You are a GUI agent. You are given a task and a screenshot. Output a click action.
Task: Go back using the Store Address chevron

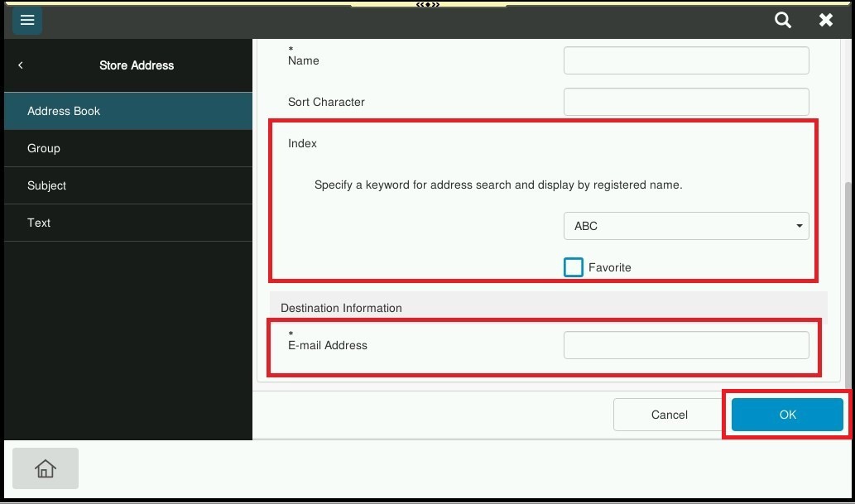pyautogui.click(x=21, y=65)
